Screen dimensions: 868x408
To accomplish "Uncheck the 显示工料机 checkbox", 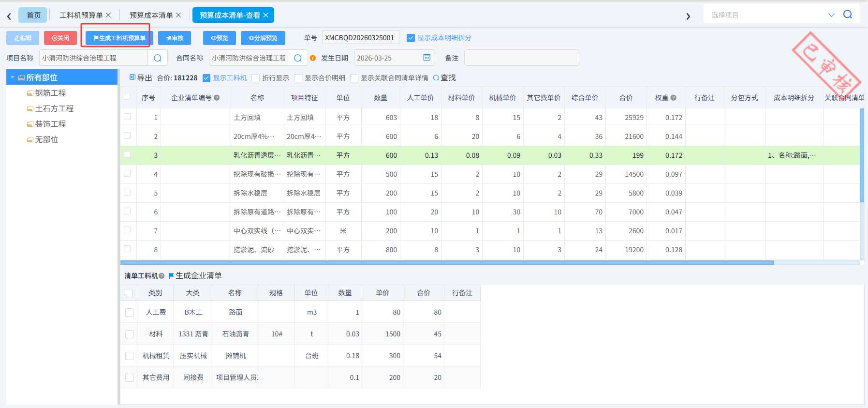I will coord(206,78).
